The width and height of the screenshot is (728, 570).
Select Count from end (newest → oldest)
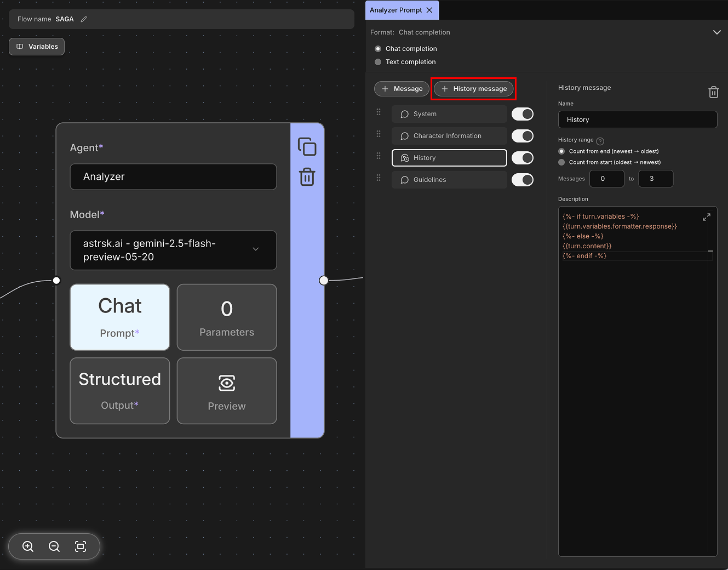tap(561, 151)
